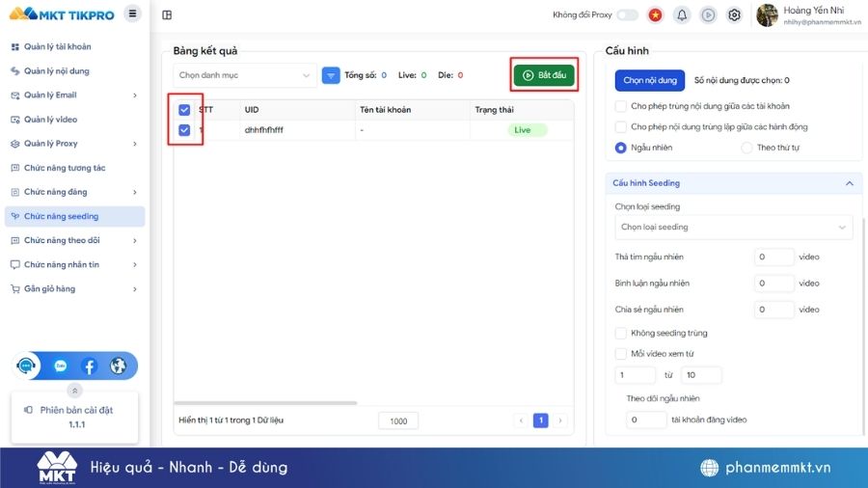Viewport: 868px width, 488px height.
Task: Open notifications bell icon
Action: tap(682, 14)
